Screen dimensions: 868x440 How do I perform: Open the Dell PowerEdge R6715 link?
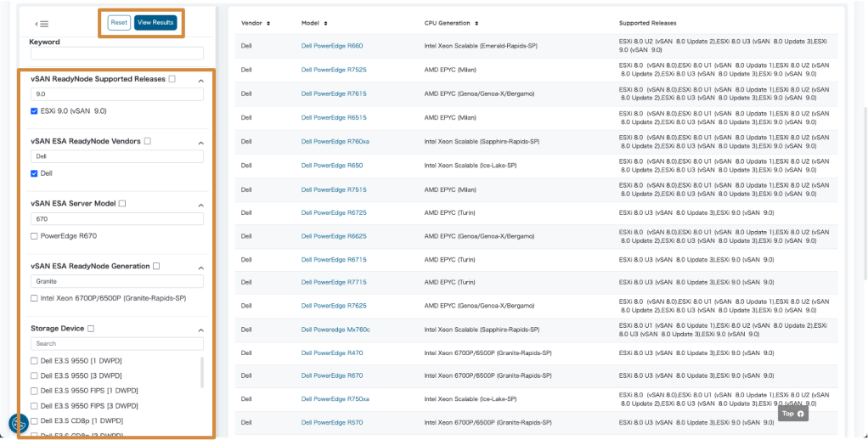334,260
